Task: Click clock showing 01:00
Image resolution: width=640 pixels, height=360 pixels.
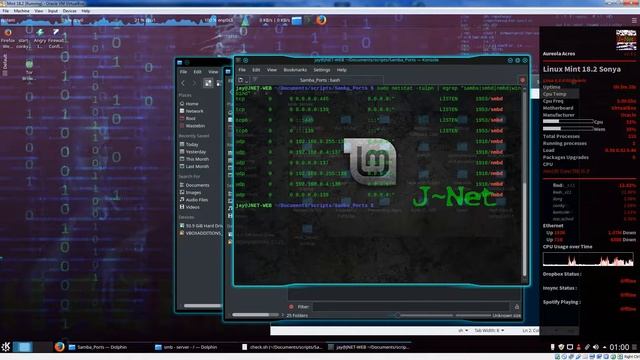Action: tap(619, 347)
